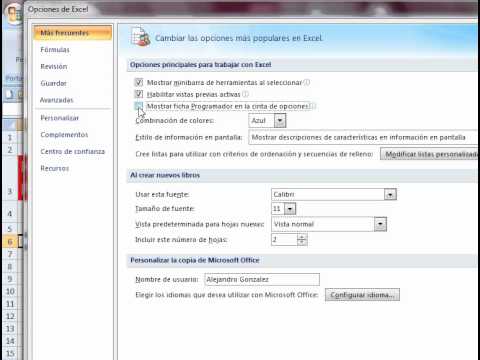Open Estilo de información en pantalla dropdown
480x360 pixels.
363,137
